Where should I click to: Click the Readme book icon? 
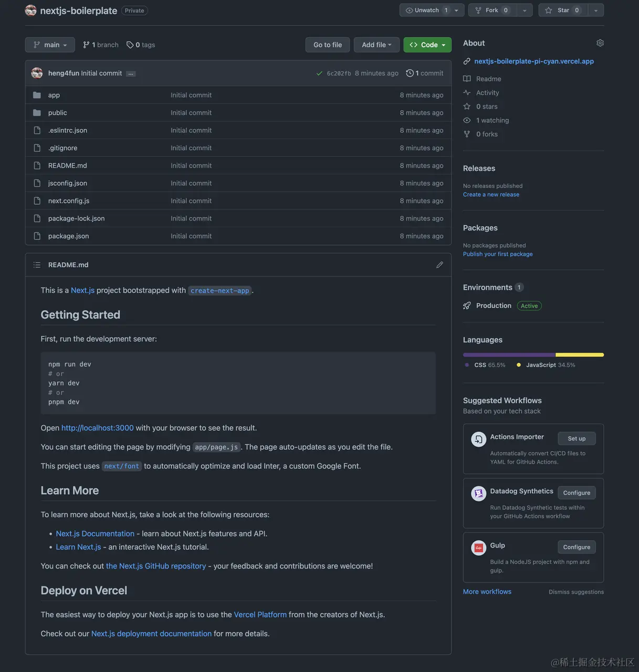467,79
